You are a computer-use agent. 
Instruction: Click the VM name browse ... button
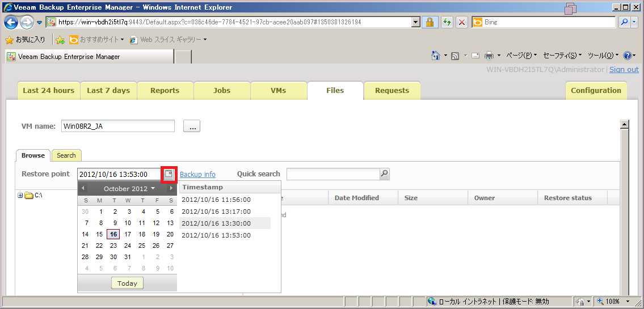coord(192,127)
